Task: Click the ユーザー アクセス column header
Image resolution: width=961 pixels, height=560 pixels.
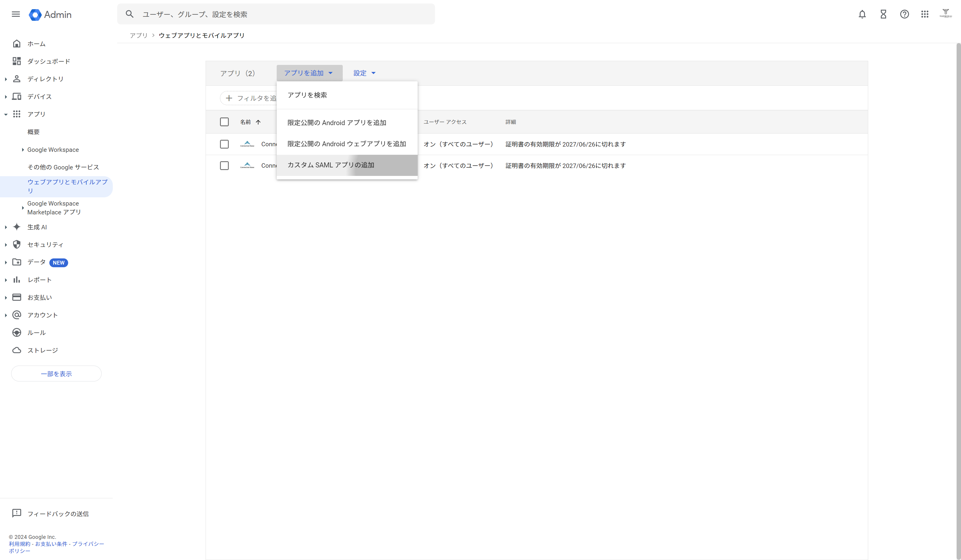Action: [445, 122]
